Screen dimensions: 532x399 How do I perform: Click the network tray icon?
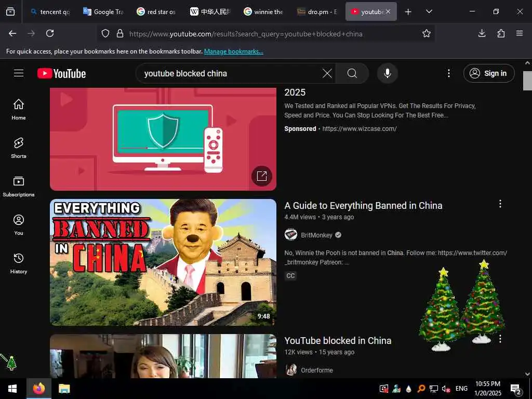pos(433,389)
